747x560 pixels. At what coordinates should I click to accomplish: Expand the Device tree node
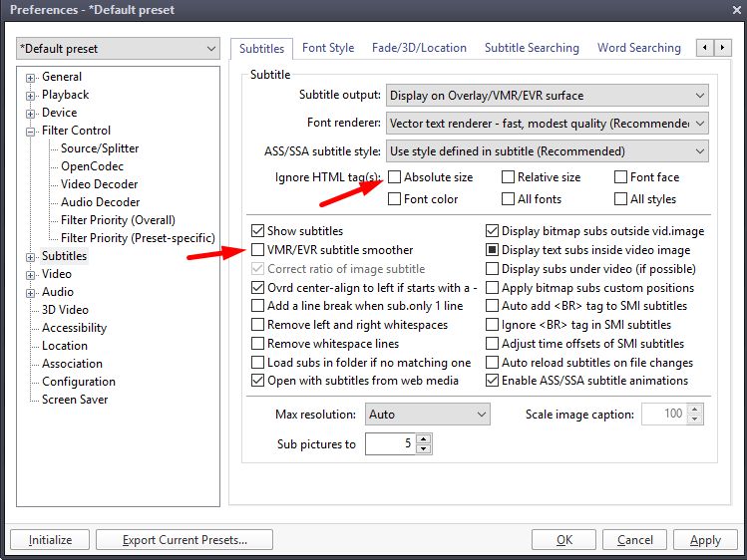click(31, 114)
